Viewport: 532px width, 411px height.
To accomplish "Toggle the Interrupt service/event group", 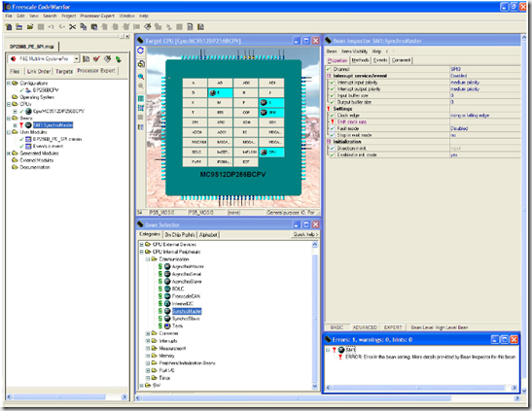I will [329, 76].
